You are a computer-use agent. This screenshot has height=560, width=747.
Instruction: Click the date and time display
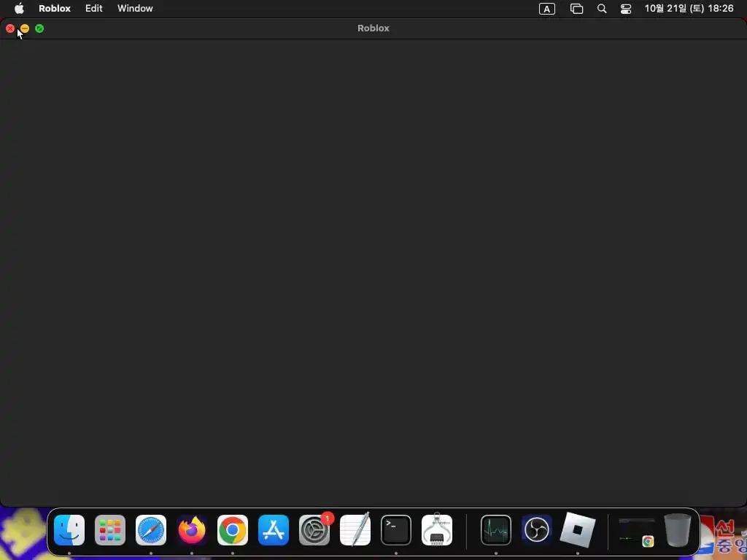click(689, 8)
